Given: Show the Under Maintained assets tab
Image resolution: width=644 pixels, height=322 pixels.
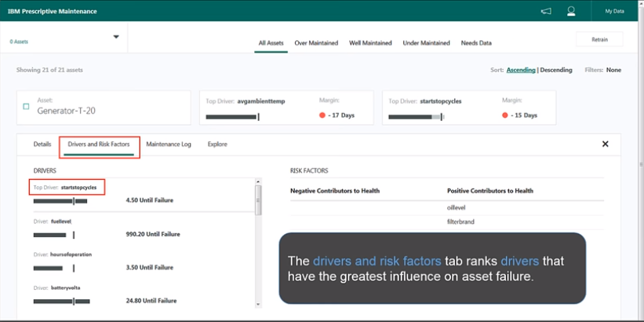Looking at the screenshot, I should pyautogui.click(x=426, y=43).
